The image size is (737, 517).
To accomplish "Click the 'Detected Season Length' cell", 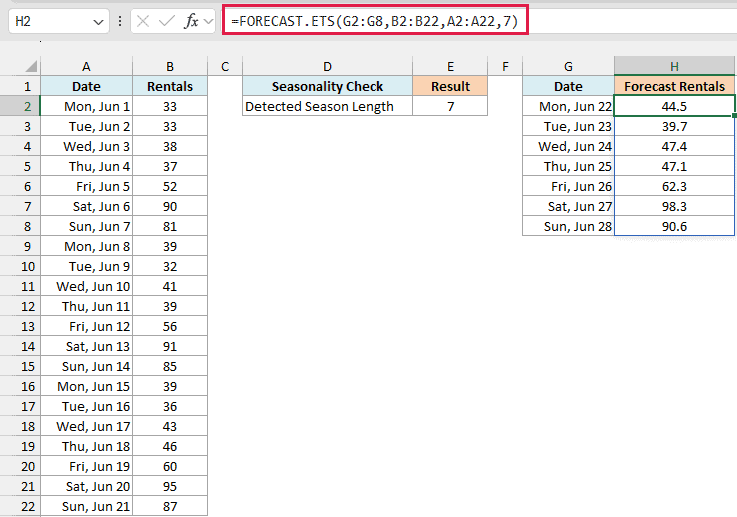I will pyautogui.click(x=328, y=106).
